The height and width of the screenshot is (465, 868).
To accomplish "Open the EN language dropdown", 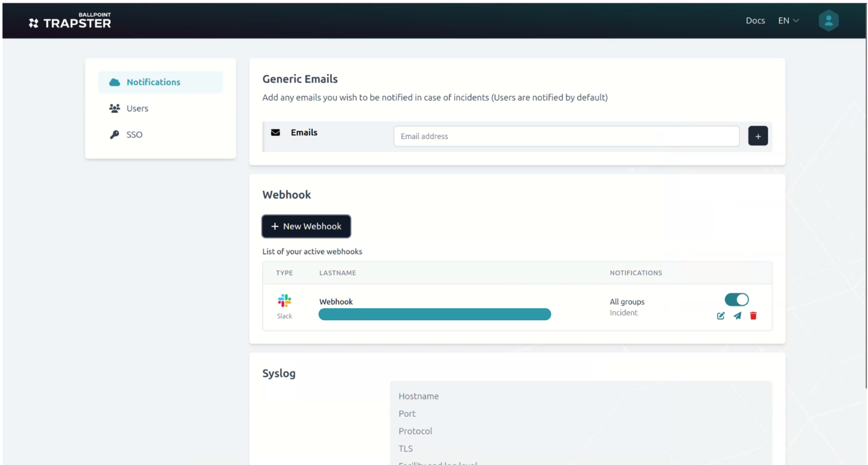I will click(784, 21).
